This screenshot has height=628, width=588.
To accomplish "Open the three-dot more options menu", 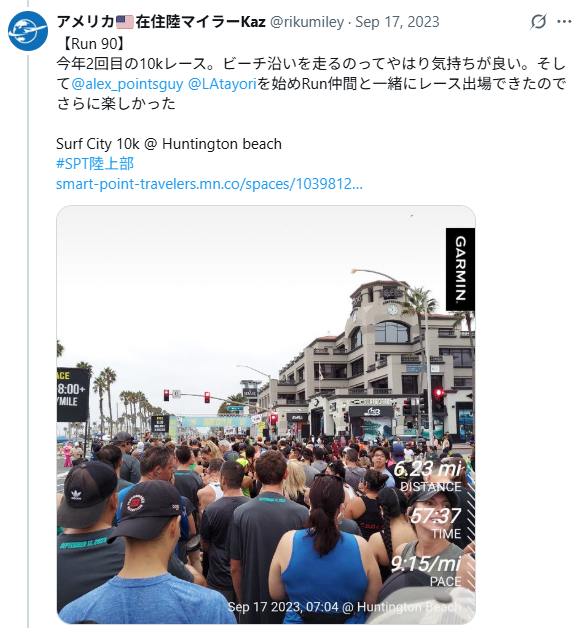I will (x=564, y=22).
